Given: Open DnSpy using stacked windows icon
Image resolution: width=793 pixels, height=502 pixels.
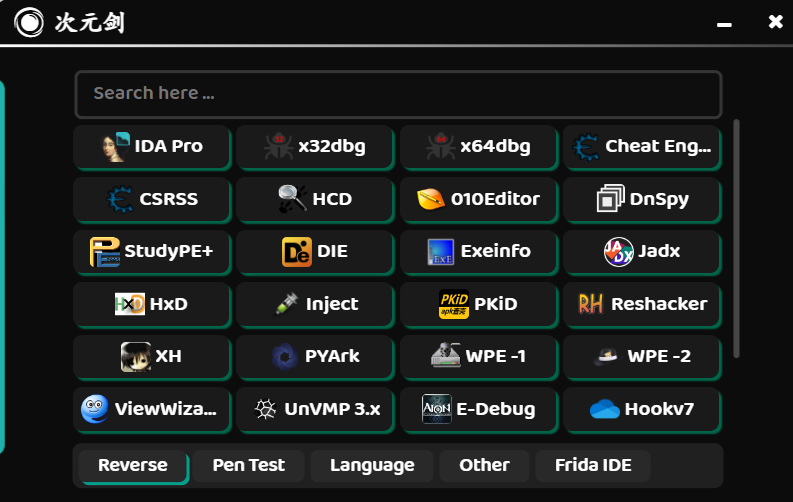Looking at the screenshot, I should click(x=610, y=198).
